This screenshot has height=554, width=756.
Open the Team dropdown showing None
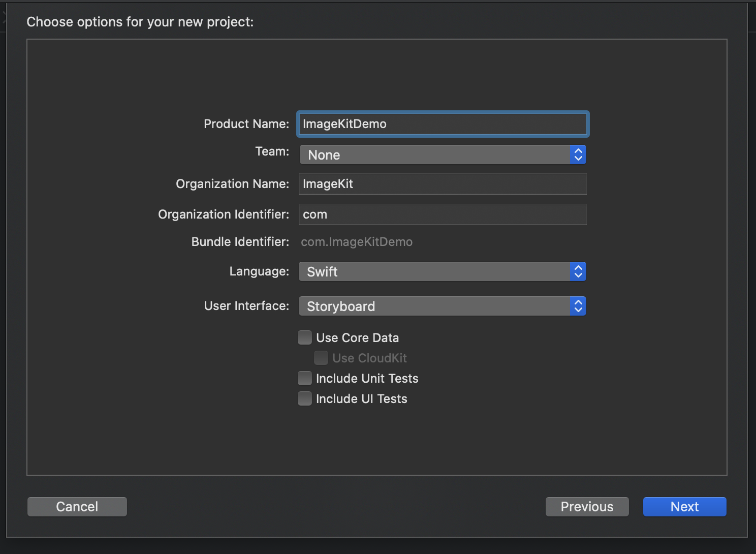pyautogui.click(x=443, y=155)
